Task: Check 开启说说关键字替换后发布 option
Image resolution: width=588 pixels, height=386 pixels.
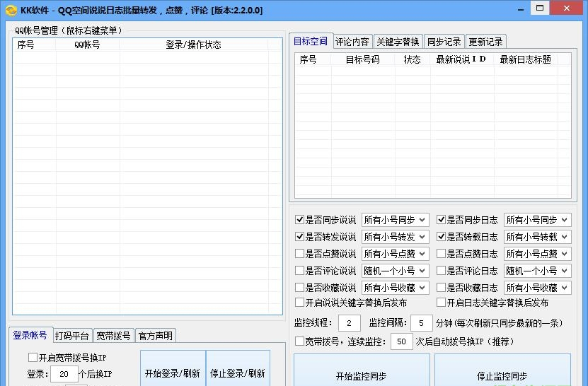Action: [x=299, y=302]
